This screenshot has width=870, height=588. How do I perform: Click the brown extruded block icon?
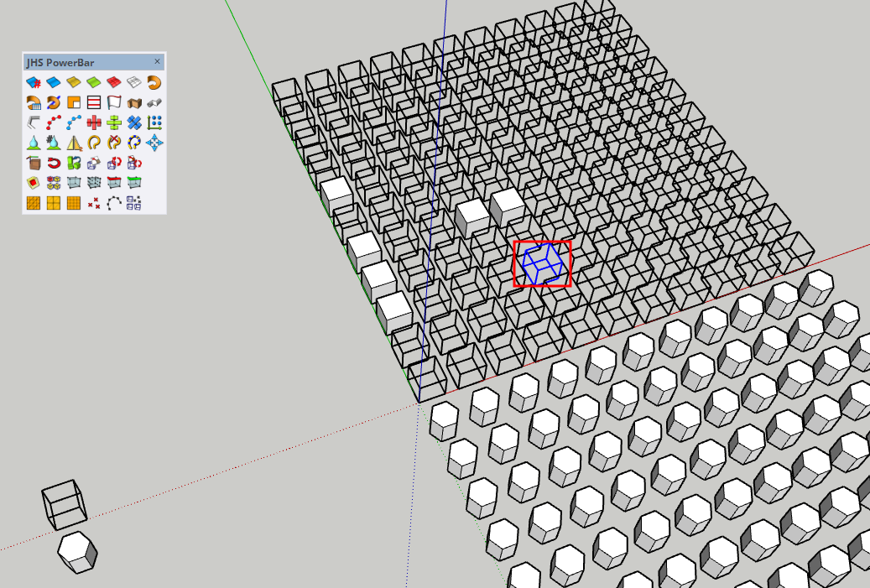[133, 102]
